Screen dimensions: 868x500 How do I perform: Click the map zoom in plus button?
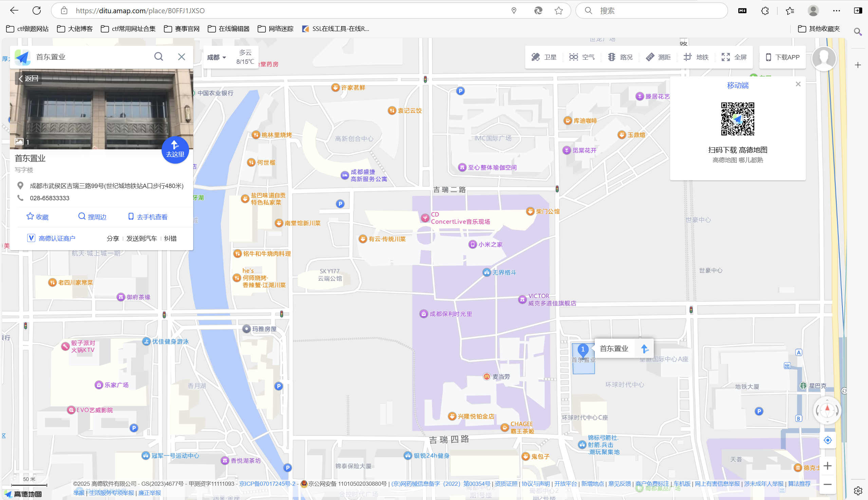pyautogui.click(x=828, y=466)
